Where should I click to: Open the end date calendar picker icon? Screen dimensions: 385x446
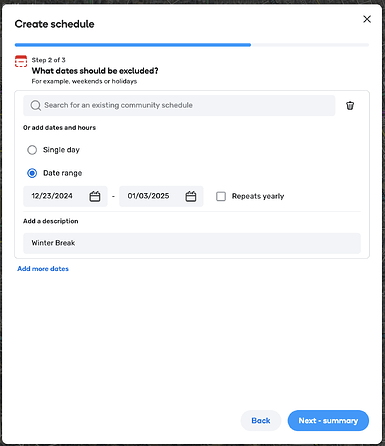[191, 196]
